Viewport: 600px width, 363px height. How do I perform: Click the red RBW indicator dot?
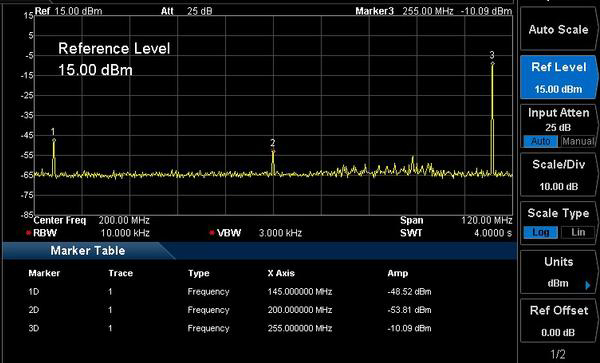(28, 233)
